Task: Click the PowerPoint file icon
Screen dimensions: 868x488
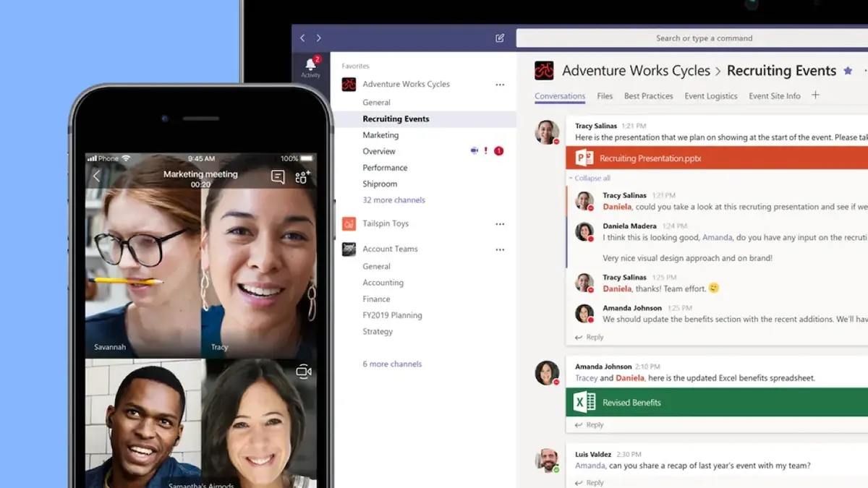Action: coord(584,158)
